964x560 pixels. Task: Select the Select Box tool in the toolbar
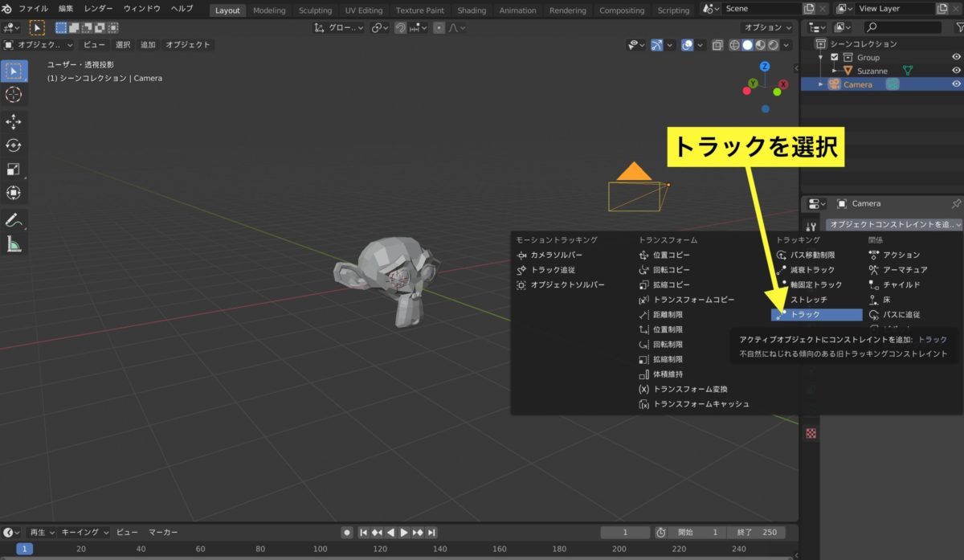click(14, 71)
